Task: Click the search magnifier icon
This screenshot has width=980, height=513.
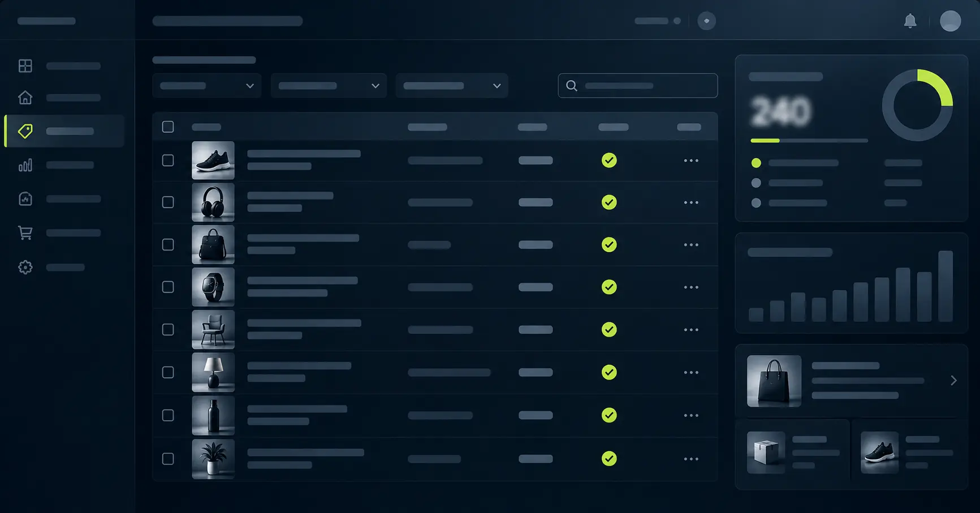Action: coord(572,86)
